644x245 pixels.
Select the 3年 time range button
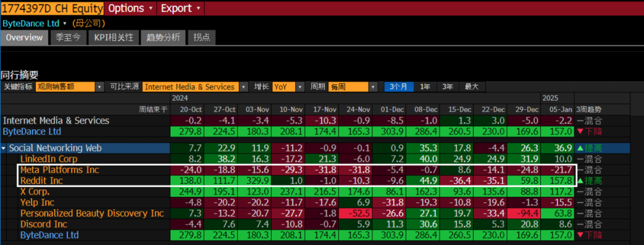pyautogui.click(x=447, y=87)
